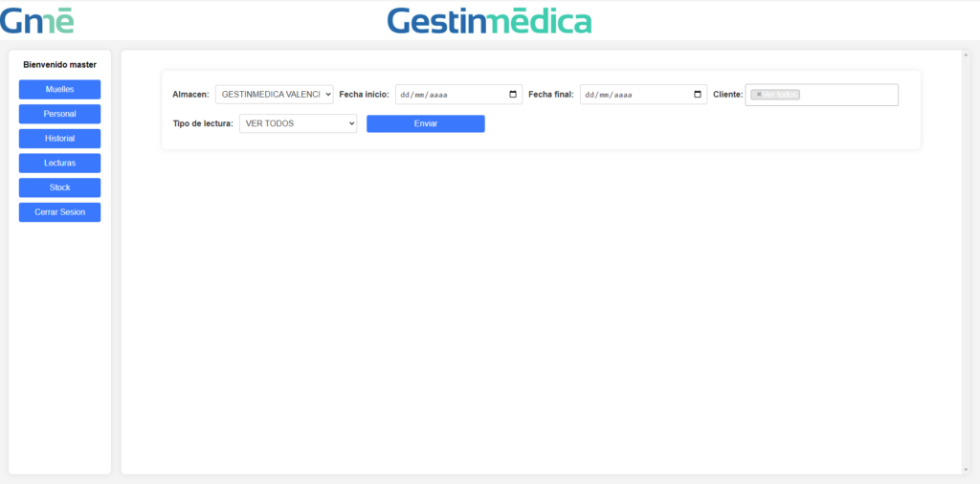Click the 'Tipo de lectura:' label

203,123
